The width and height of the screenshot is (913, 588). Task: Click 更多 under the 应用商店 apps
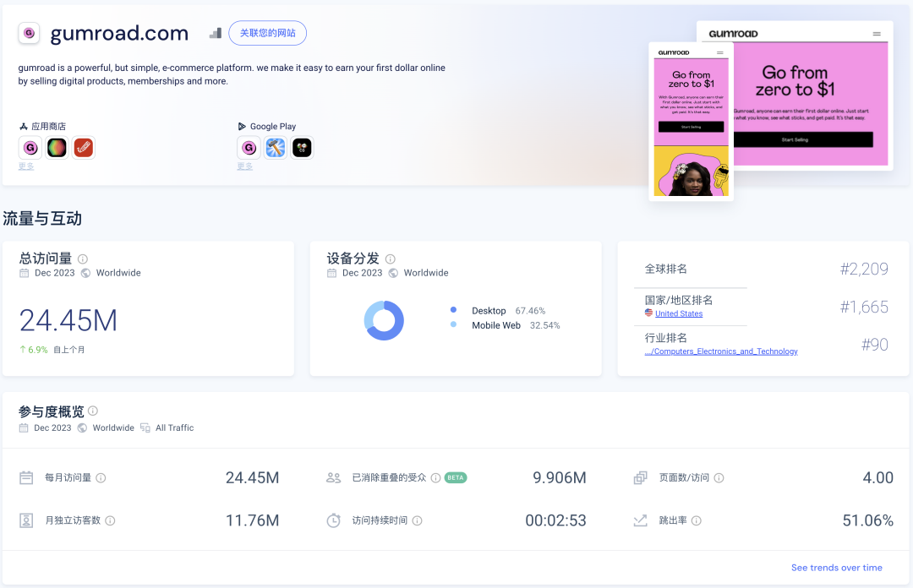click(26, 166)
